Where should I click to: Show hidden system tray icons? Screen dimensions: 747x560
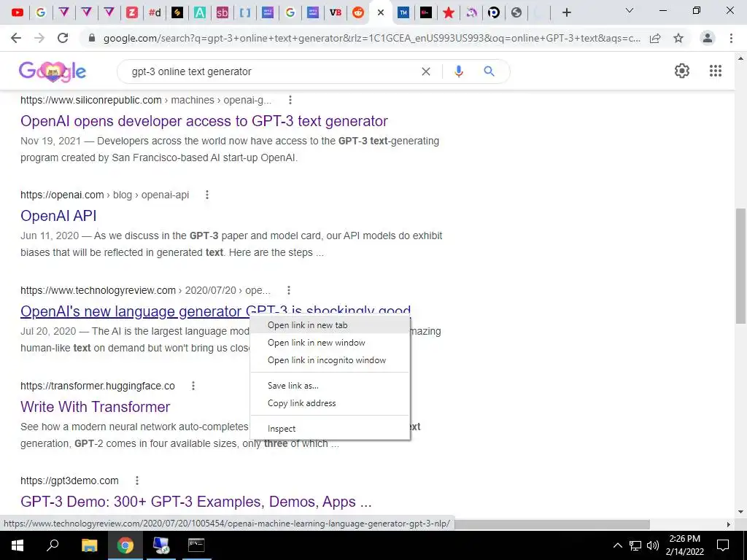pos(617,545)
